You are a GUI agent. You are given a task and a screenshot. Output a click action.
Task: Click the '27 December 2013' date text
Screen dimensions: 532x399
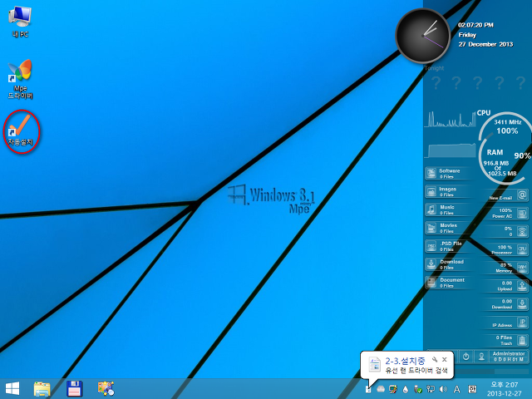tap(485, 44)
